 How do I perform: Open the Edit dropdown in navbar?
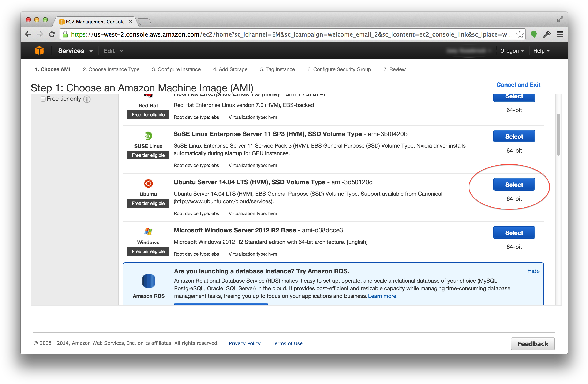coord(113,51)
